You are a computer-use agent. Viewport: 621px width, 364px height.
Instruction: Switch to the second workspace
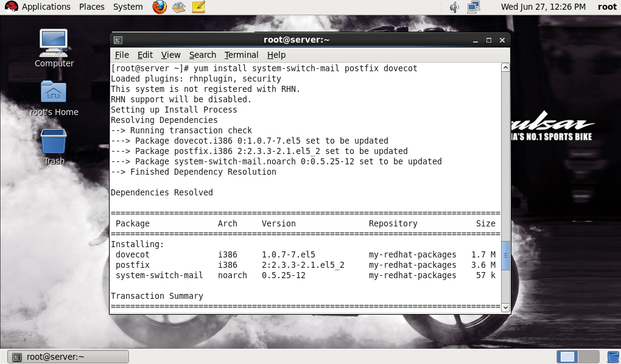click(589, 357)
